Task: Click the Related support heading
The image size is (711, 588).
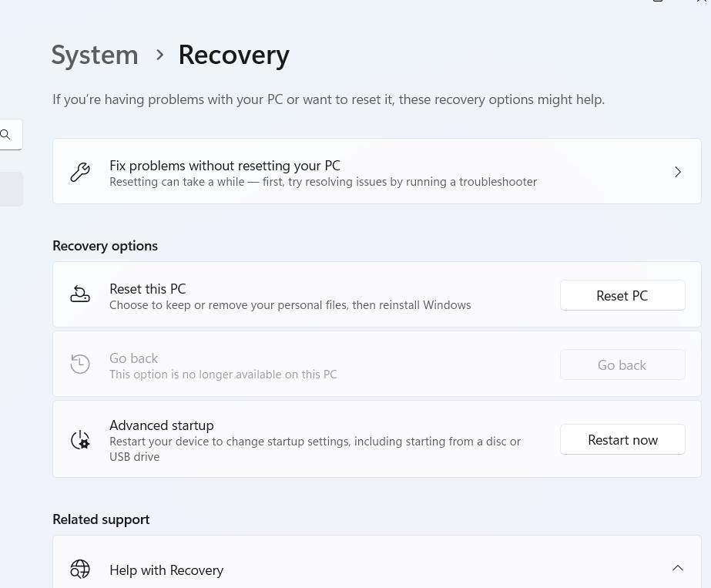Action: [x=101, y=519]
